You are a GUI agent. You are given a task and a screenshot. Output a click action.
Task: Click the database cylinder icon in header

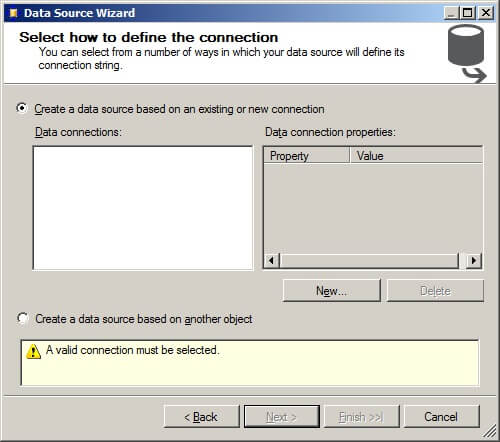[467, 53]
